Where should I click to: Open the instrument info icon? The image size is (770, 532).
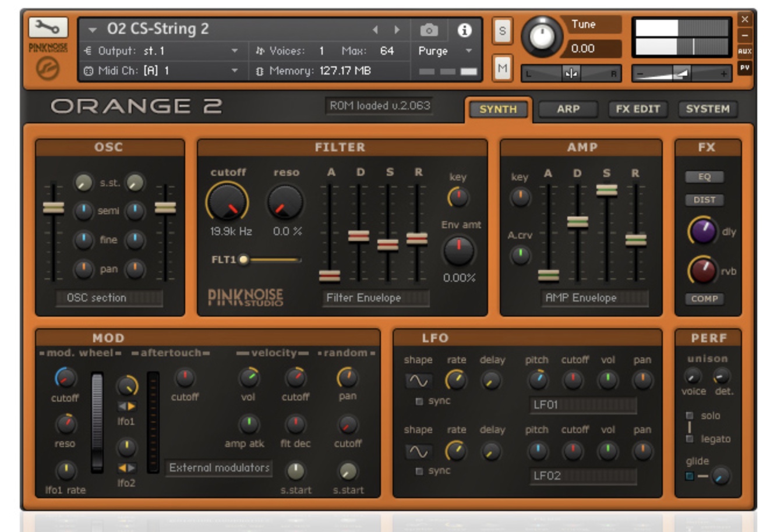(x=464, y=30)
